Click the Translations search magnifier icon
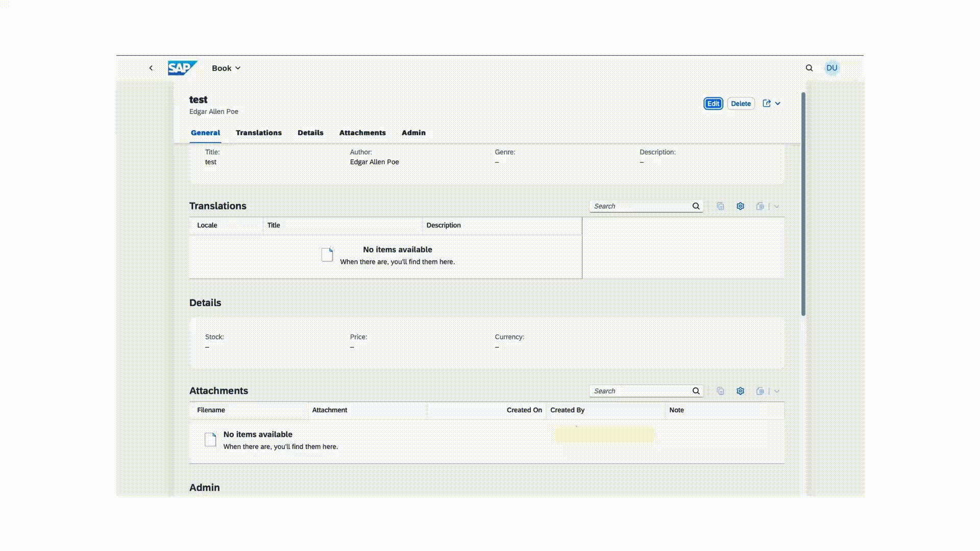The width and height of the screenshot is (980, 551). pyautogui.click(x=696, y=206)
